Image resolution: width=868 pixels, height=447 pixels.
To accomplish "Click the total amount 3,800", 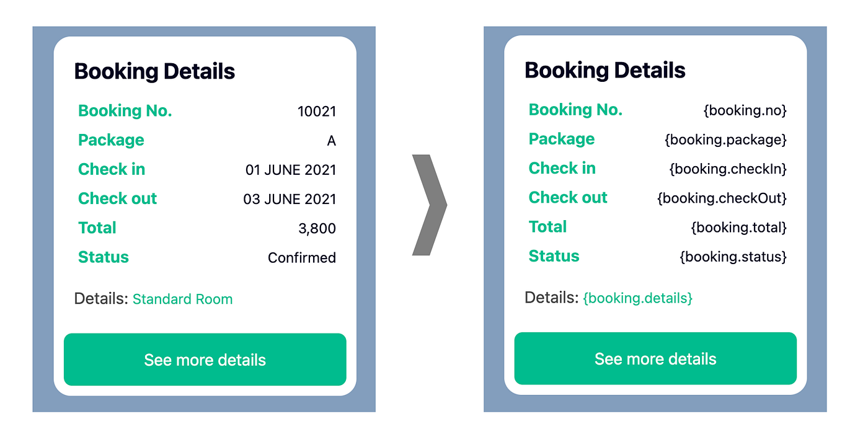I will tap(317, 229).
